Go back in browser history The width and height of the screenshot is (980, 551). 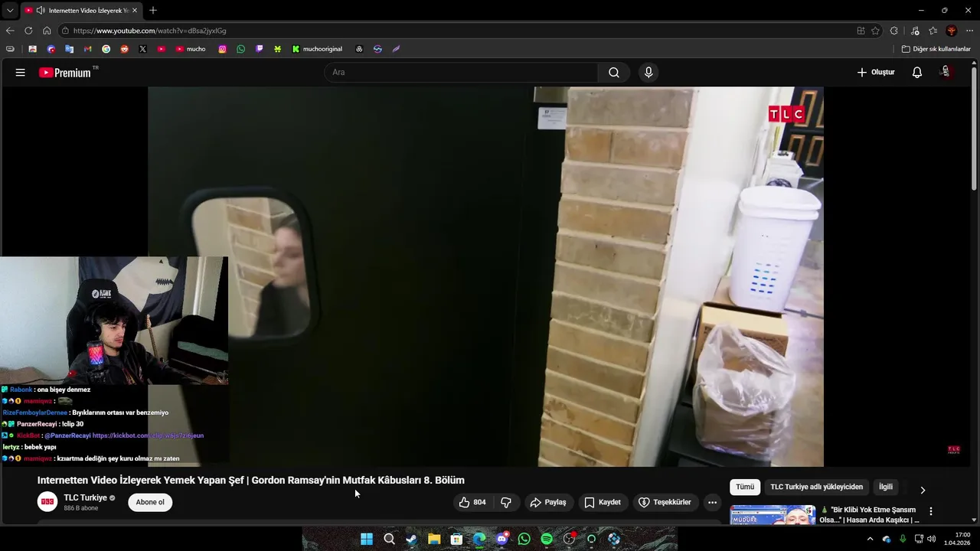10,31
